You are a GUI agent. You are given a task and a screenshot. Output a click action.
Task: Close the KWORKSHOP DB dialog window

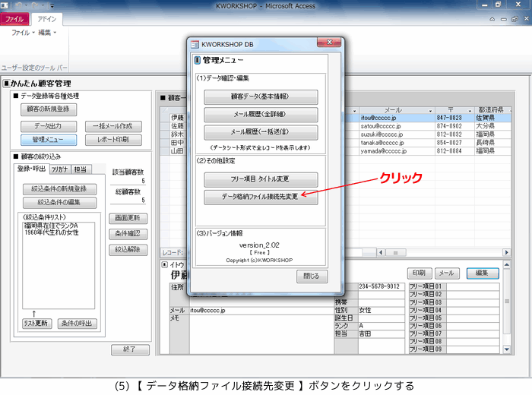329,43
